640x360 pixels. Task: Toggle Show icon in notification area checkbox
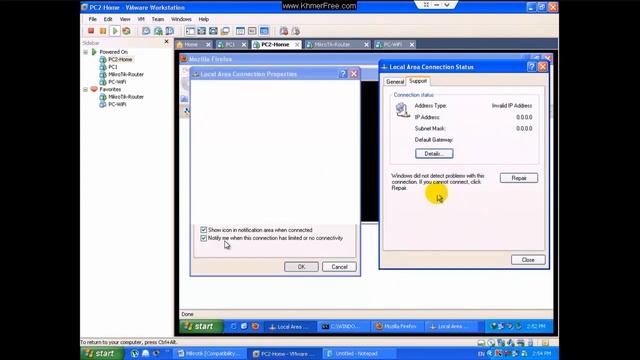click(204, 230)
